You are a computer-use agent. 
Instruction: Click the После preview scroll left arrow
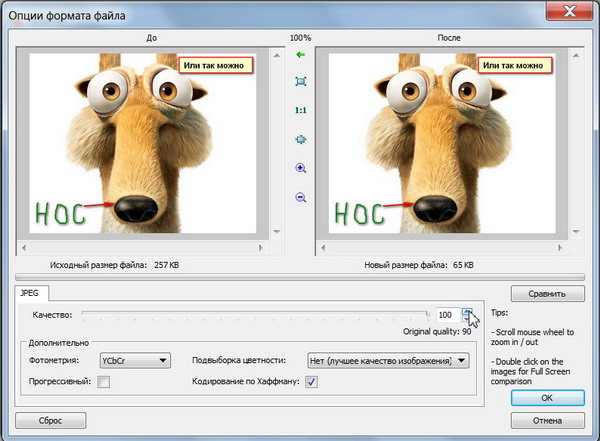323,248
